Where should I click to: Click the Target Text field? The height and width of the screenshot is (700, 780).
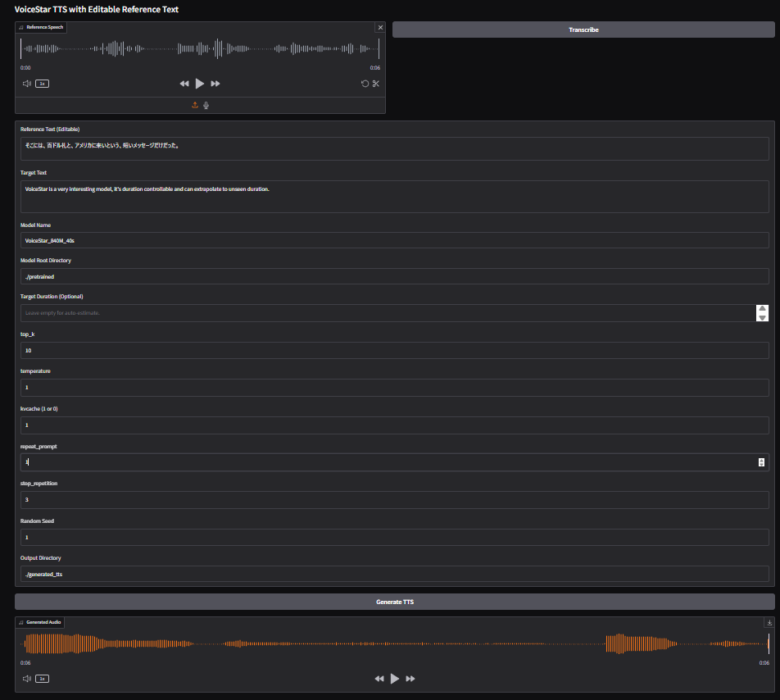point(394,197)
